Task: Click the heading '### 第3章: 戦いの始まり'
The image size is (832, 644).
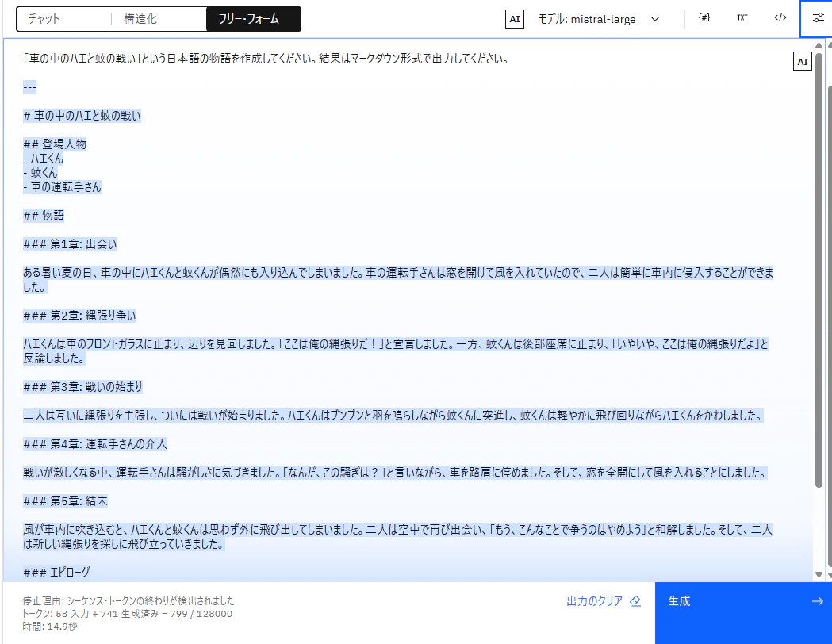Action: click(82, 387)
